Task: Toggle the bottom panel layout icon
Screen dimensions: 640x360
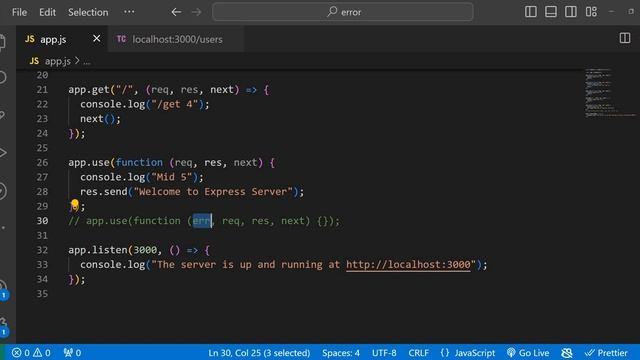Action: tap(551, 12)
